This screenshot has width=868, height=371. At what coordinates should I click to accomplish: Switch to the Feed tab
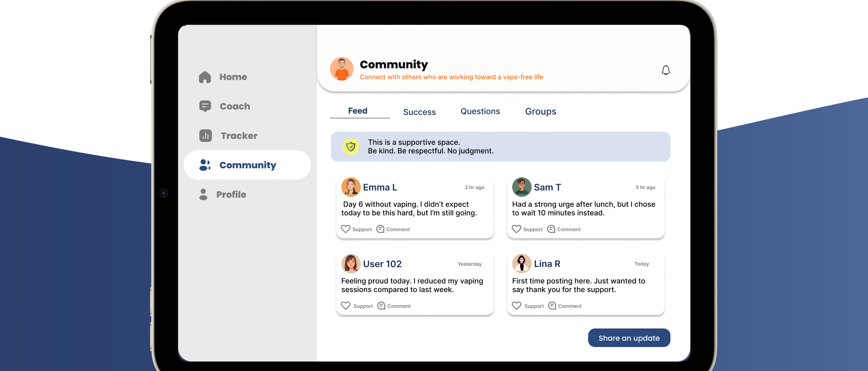[358, 111]
